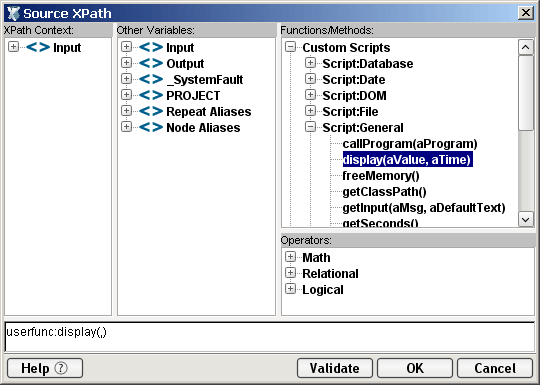Screen dimensions: 540x385
Task: Click the Source XPath title bar icon
Action: point(13,13)
